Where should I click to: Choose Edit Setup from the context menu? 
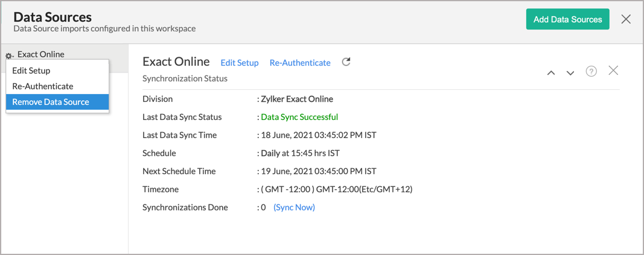(57, 71)
